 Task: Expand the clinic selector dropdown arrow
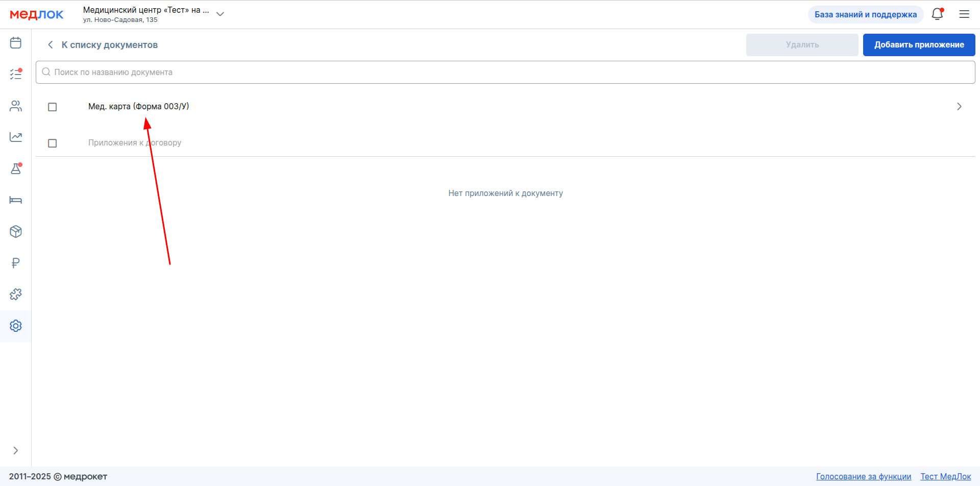pos(220,14)
